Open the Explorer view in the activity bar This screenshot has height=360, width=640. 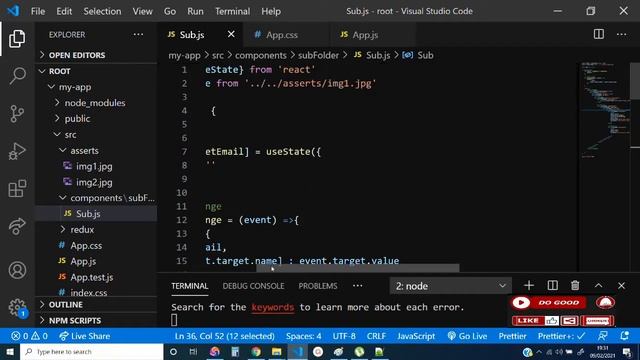pos(17,39)
